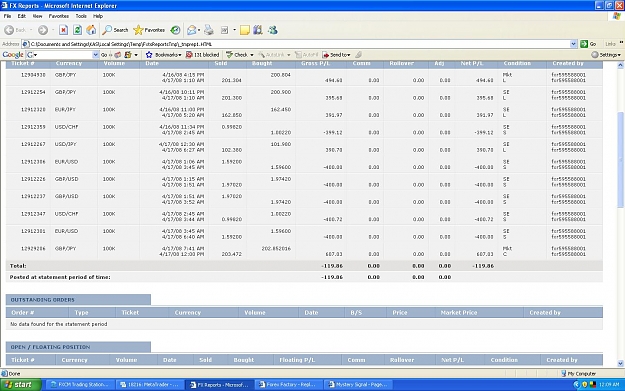Open the File menu

[x=7, y=16]
